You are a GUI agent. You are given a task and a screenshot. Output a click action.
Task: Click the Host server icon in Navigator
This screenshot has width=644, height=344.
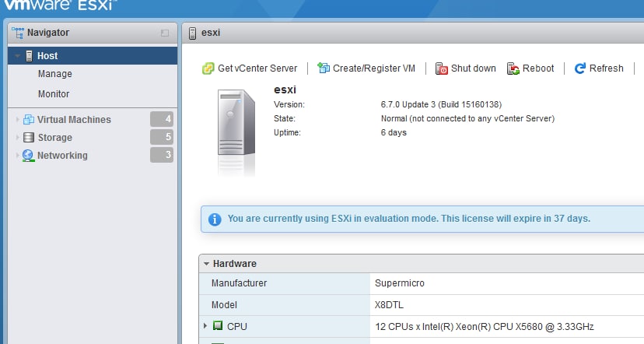[29, 56]
